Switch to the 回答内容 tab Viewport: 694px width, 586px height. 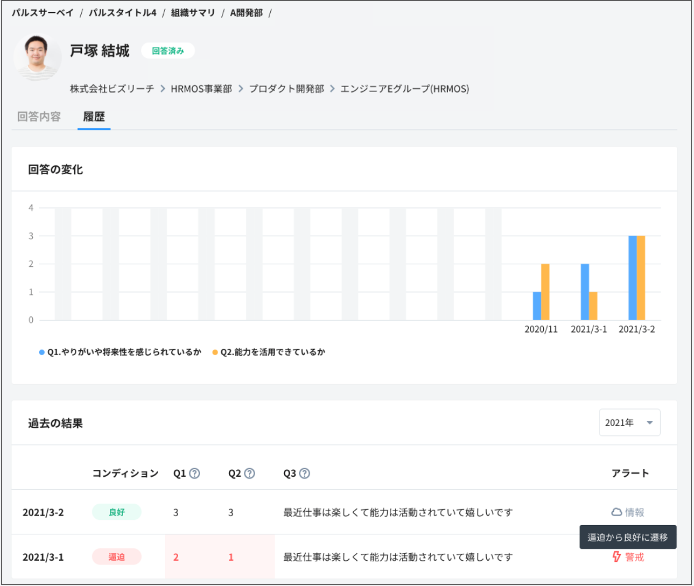coord(39,116)
